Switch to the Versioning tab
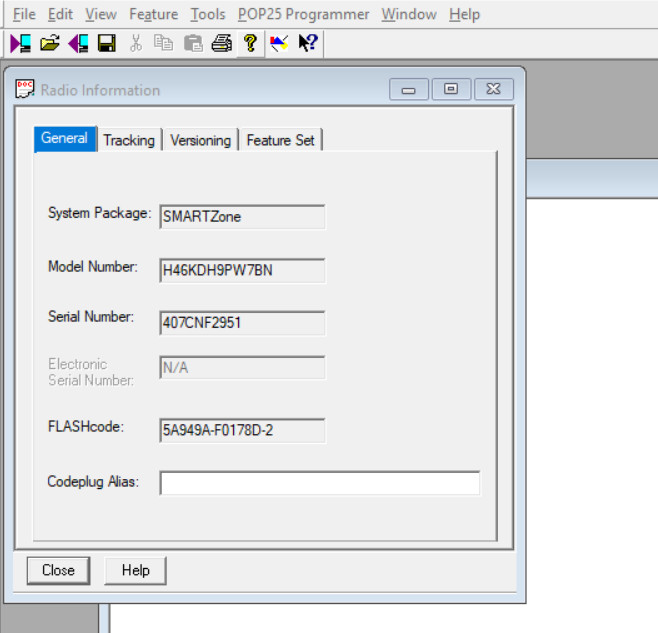This screenshot has width=658, height=633. (201, 140)
